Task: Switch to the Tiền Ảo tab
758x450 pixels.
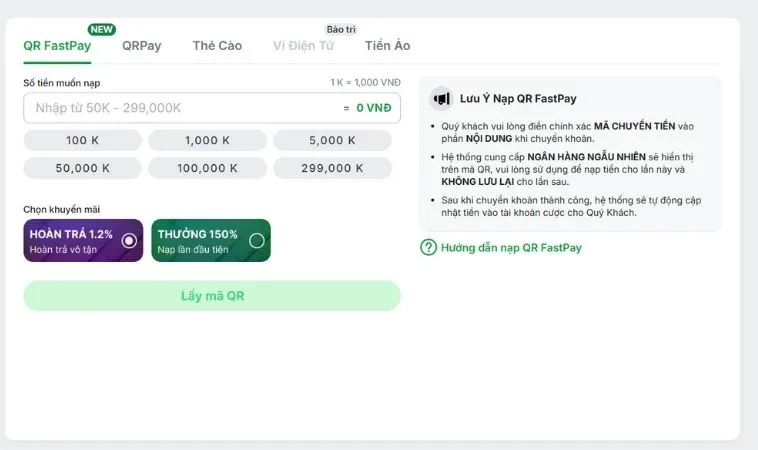Action: [387, 46]
